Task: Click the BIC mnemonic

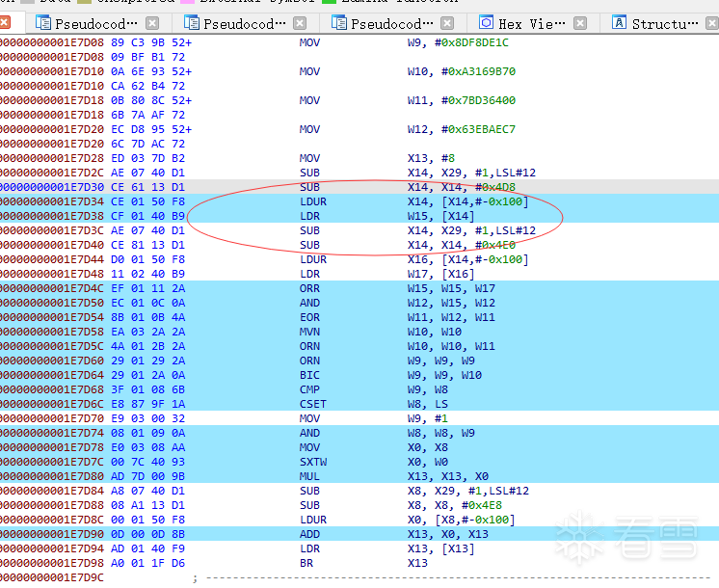Action: pyautogui.click(x=309, y=375)
